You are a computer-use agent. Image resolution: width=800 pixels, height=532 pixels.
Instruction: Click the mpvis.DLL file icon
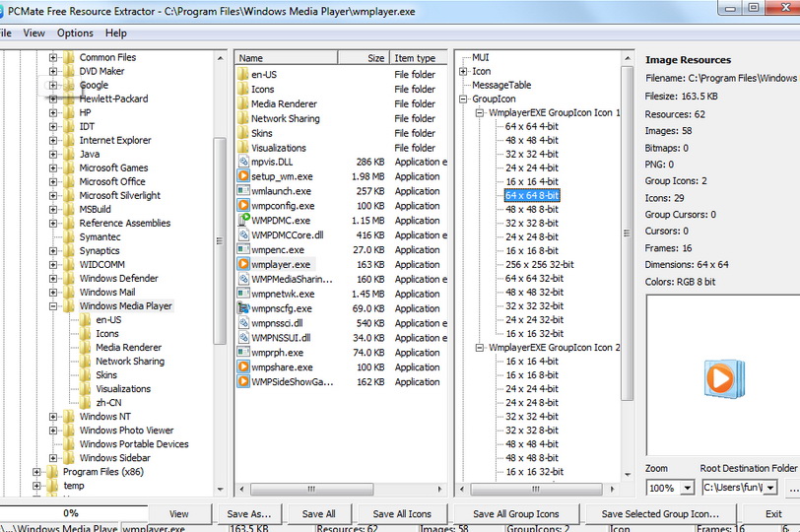[243, 162]
